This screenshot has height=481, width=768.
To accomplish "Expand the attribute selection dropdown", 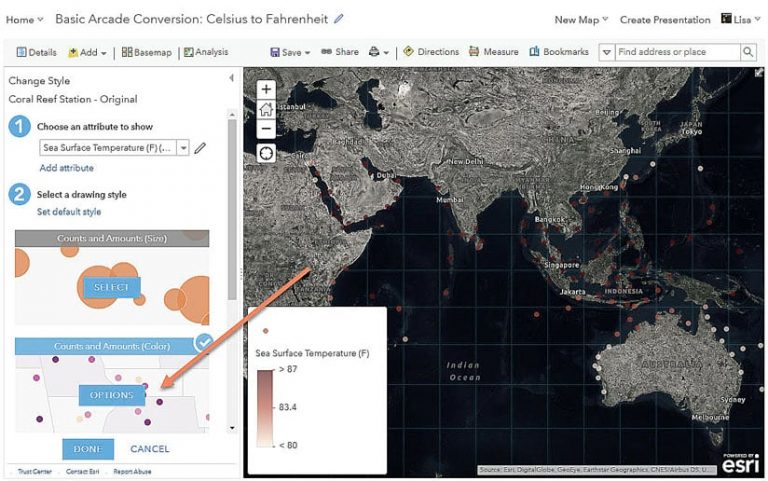I will pos(183,148).
